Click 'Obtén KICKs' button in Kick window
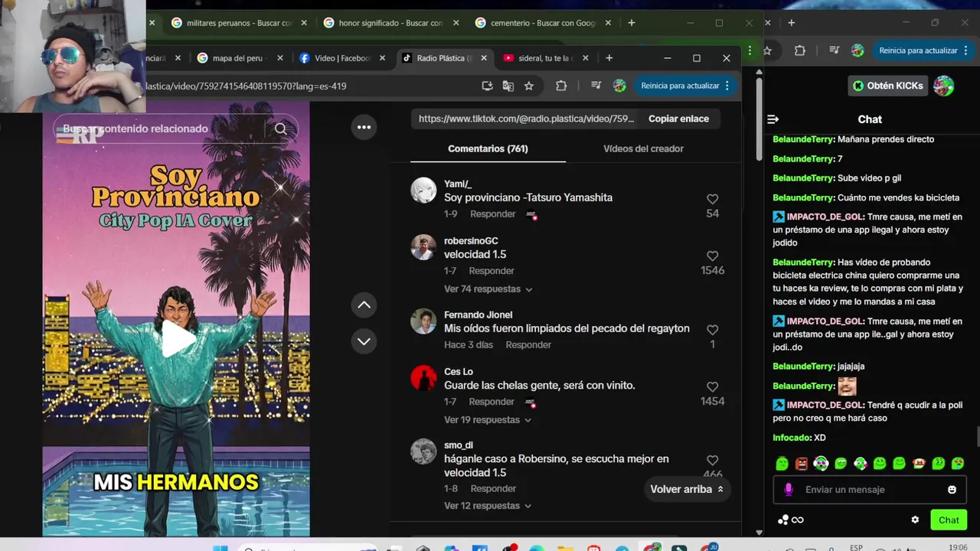Screen dimensions: 980x551 (x=887, y=86)
